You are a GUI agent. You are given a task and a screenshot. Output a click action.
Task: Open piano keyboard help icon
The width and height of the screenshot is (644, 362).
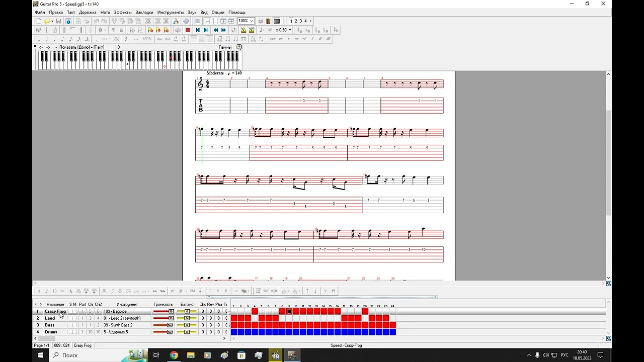coord(239,47)
